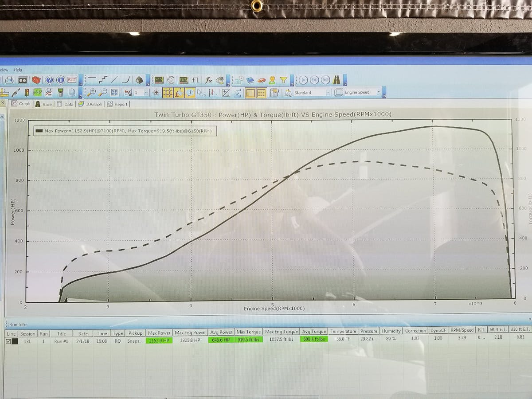This screenshot has height=399, width=532.
Task: Expand the line number dropdown showing 1
Action: pyautogui.click(x=146, y=93)
